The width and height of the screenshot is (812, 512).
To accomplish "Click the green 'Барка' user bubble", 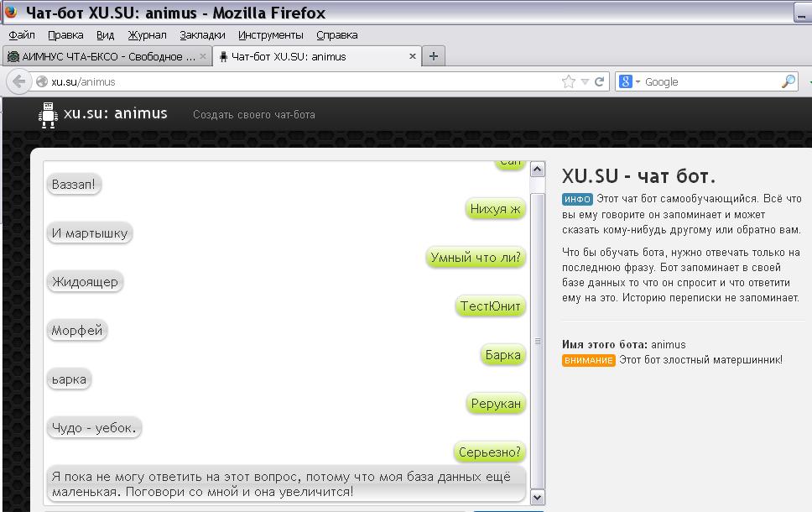I will click(502, 355).
